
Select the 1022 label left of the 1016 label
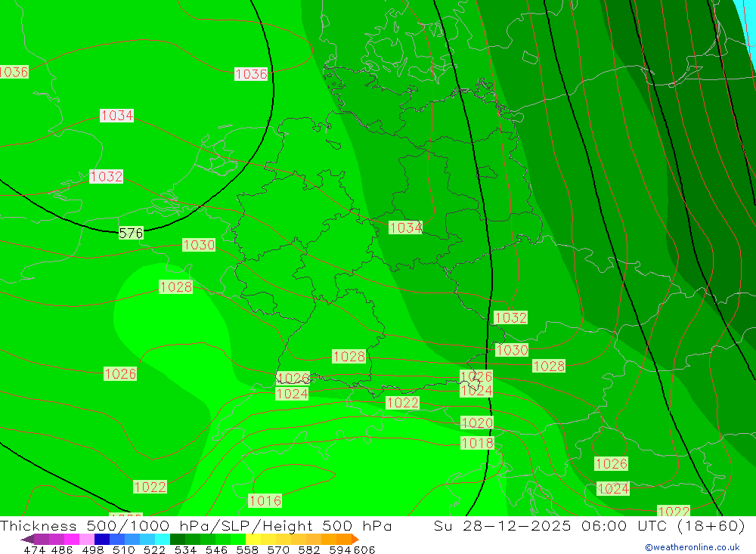click(x=150, y=487)
